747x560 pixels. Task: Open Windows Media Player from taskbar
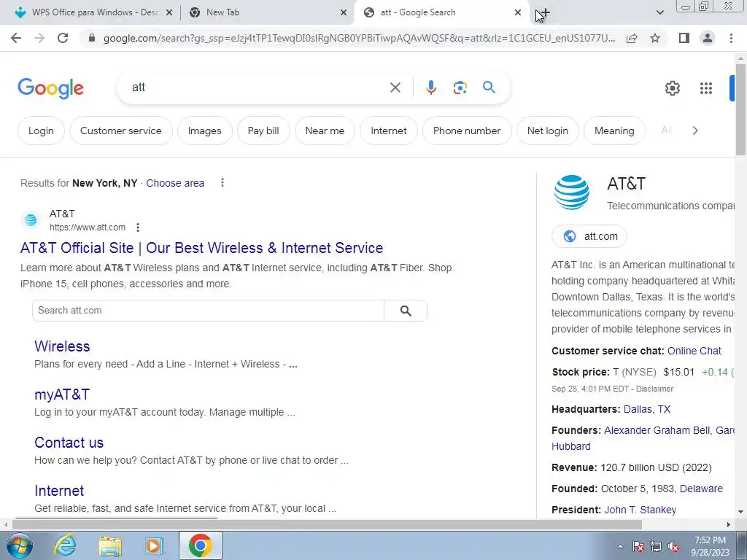point(155,545)
